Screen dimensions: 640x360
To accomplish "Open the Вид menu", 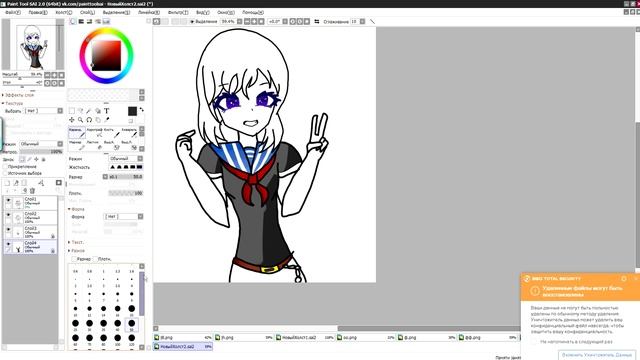I will coord(202,12).
